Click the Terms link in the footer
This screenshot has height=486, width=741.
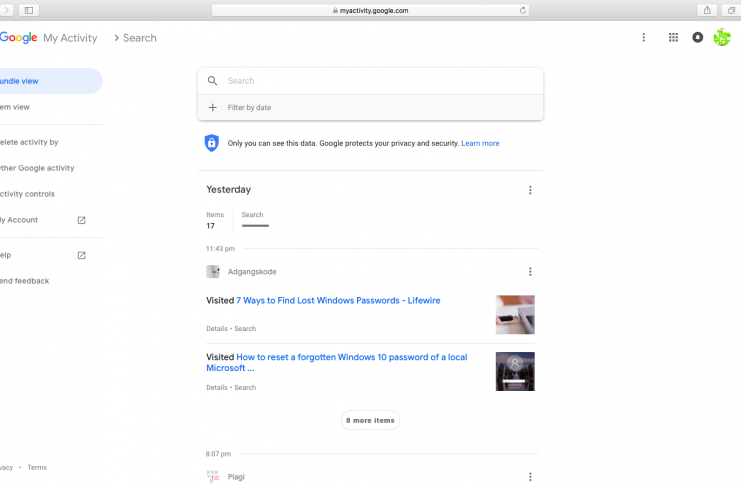tap(37, 468)
